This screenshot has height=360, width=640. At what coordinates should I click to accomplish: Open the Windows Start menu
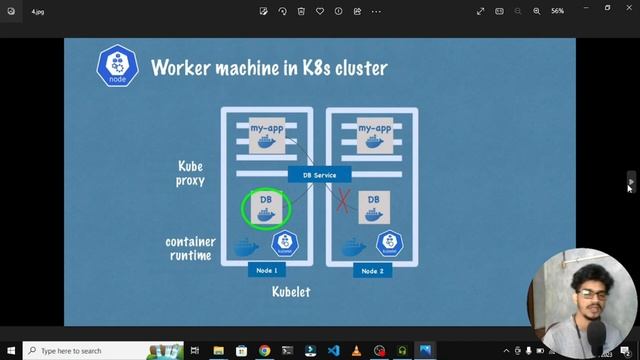coord(11,351)
